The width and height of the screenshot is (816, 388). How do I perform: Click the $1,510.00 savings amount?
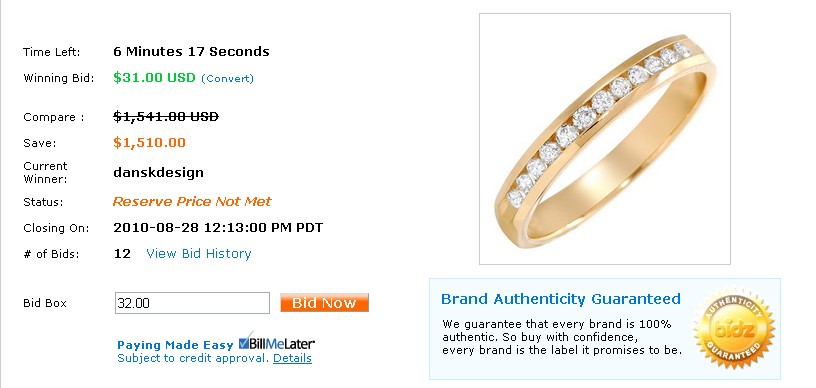point(149,143)
